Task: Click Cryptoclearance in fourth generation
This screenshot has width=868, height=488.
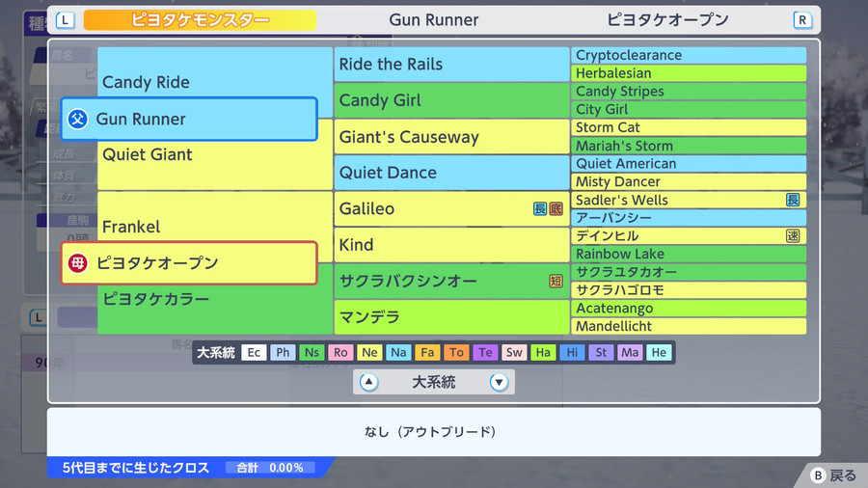Action: (x=689, y=55)
